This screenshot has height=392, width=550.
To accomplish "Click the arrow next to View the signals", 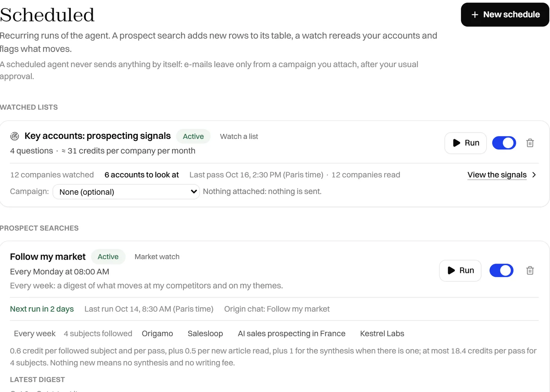I will click(534, 175).
